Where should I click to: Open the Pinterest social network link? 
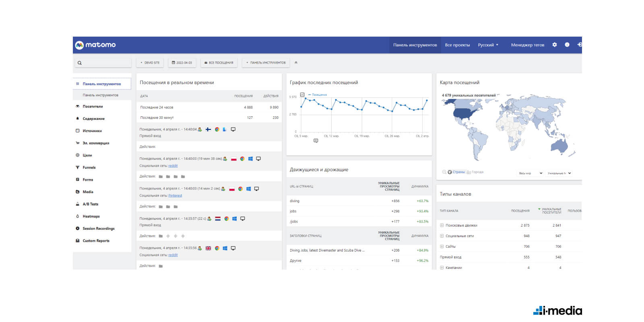pyautogui.click(x=175, y=196)
